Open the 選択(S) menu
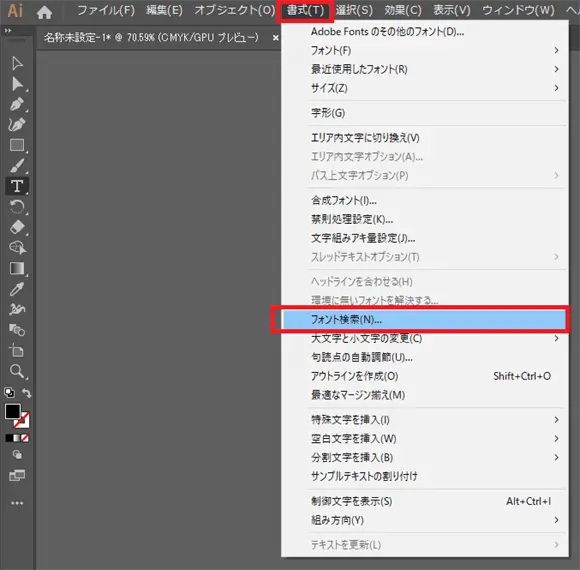 coord(354,10)
